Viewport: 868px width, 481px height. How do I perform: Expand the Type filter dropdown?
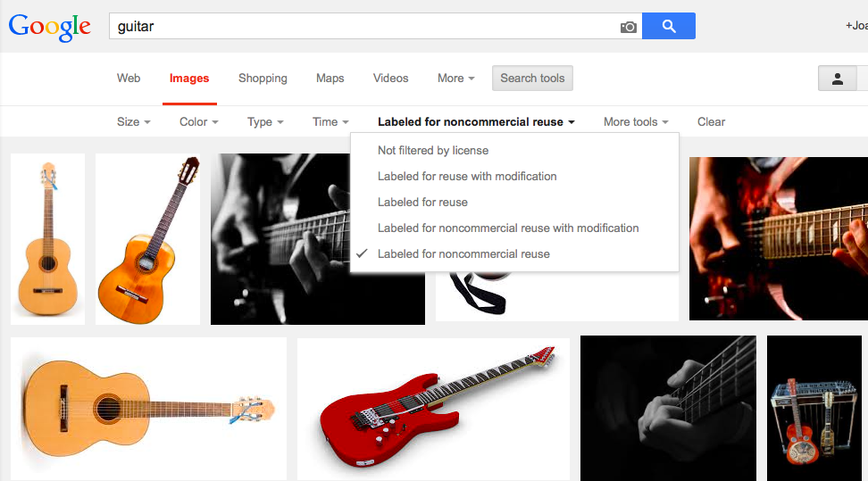pyautogui.click(x=265, y=122)
